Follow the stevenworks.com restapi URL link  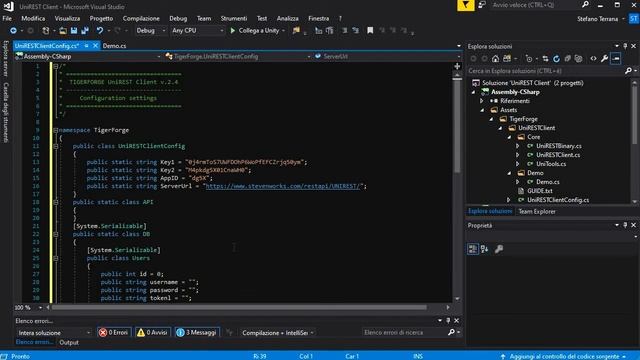tap(283, 186)
